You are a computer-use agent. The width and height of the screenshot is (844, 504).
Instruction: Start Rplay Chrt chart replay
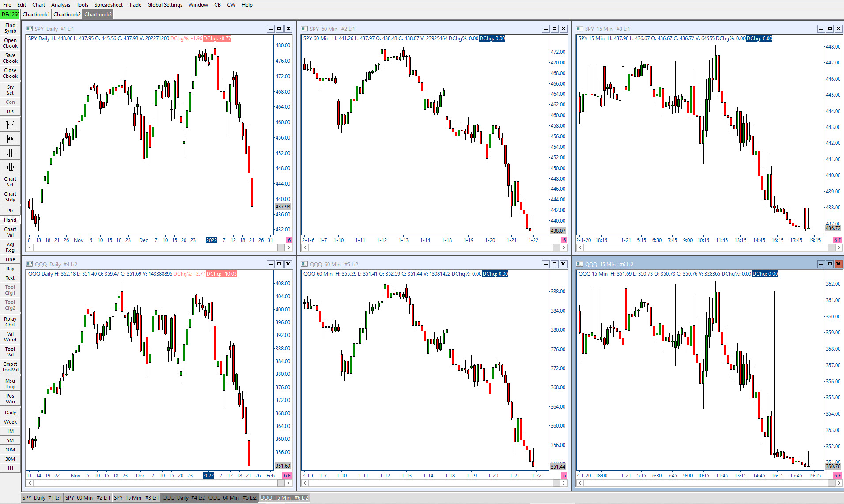(x=10, y=322)
